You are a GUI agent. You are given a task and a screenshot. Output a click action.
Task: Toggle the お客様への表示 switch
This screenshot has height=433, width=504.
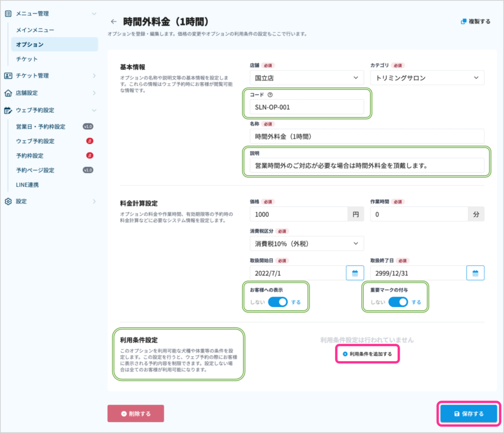coord(278,302)
